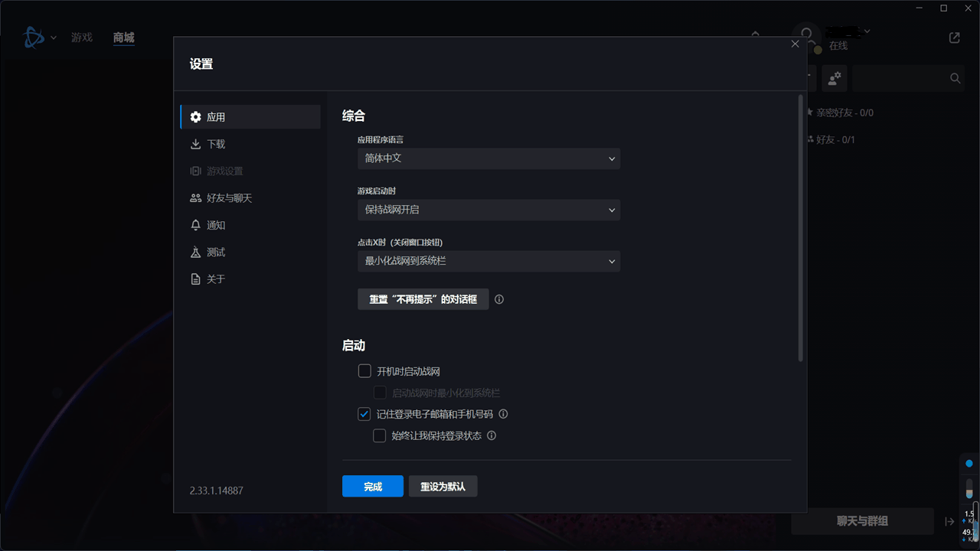
Task: Go to the 好友与聊天 settings tab
Action: click(250, 198)
